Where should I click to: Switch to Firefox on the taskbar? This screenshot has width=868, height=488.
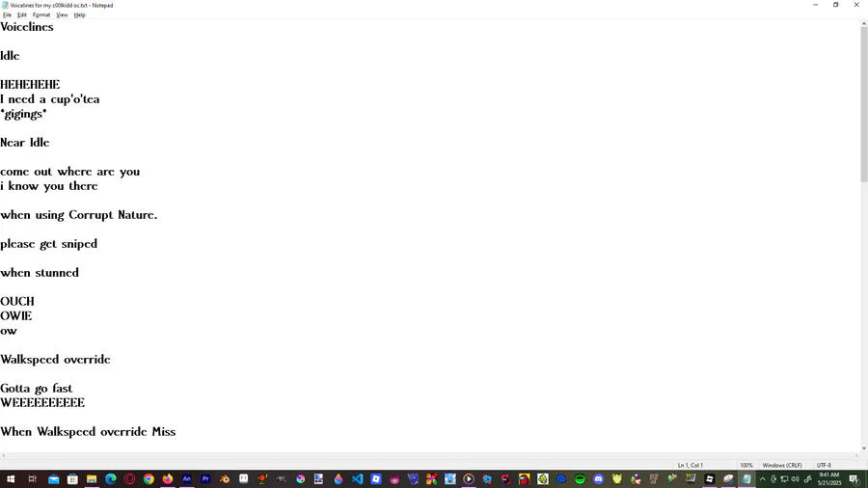coord(168,479)
